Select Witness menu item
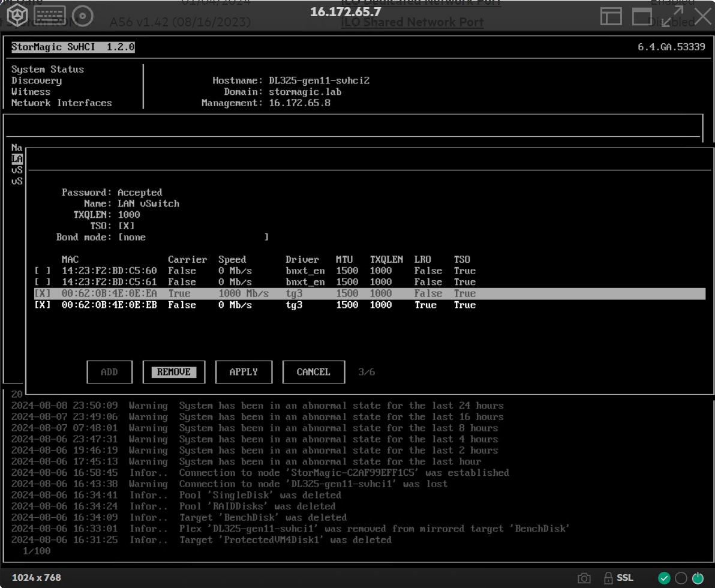This screenshot has height=588, width=715. click(x=31, y=92)
